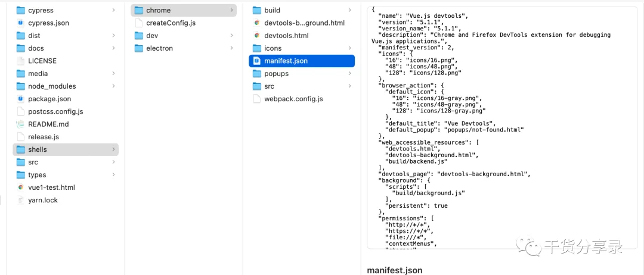Screen dimensions: 644x275
Task: Click the chrome folder icon
Action: pos(139,10)
